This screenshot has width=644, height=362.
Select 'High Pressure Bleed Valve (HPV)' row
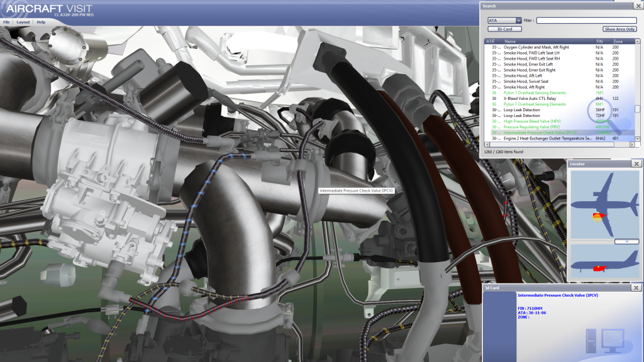[x=560, y=121]
